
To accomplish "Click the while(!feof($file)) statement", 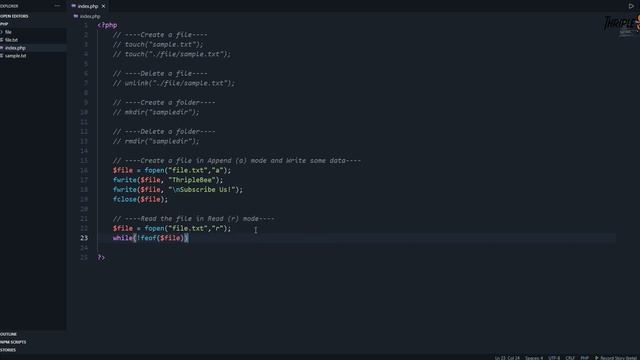I will click(x=151, y=238).
